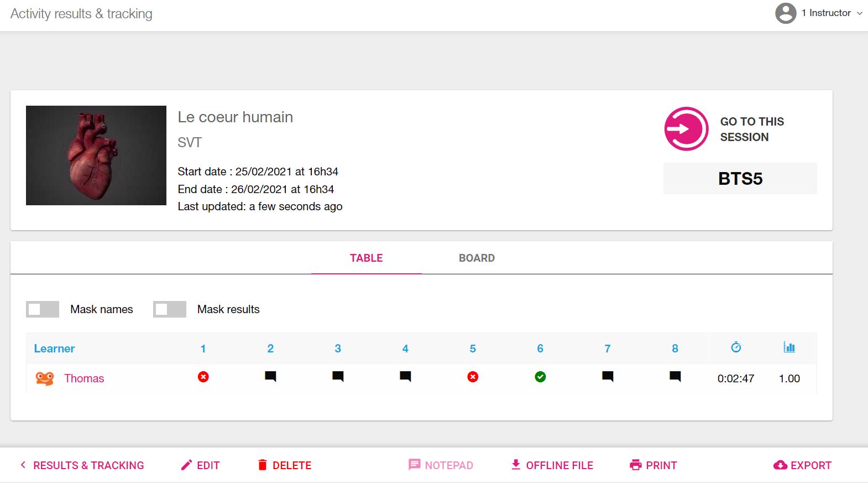Click the End date text line
Viewport: 868px width, 483px height.
tap(255, 189)
